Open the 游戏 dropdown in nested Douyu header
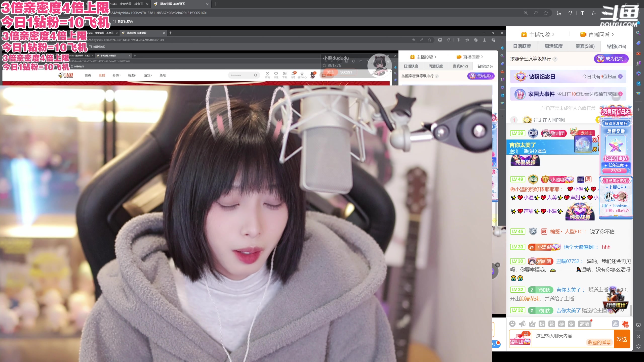Screen dimensions: 644x362 point(148,75)
